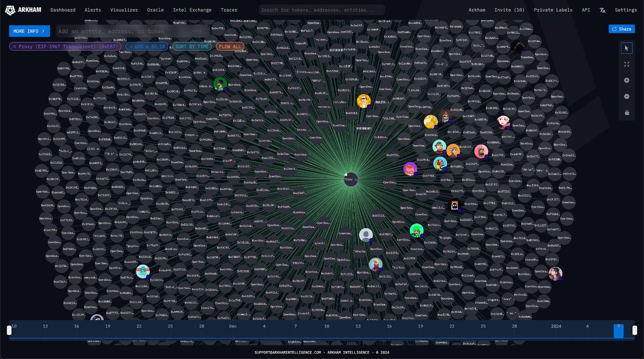
Task: Click the top search bar for tokens
Action: [x=321, y=10]
